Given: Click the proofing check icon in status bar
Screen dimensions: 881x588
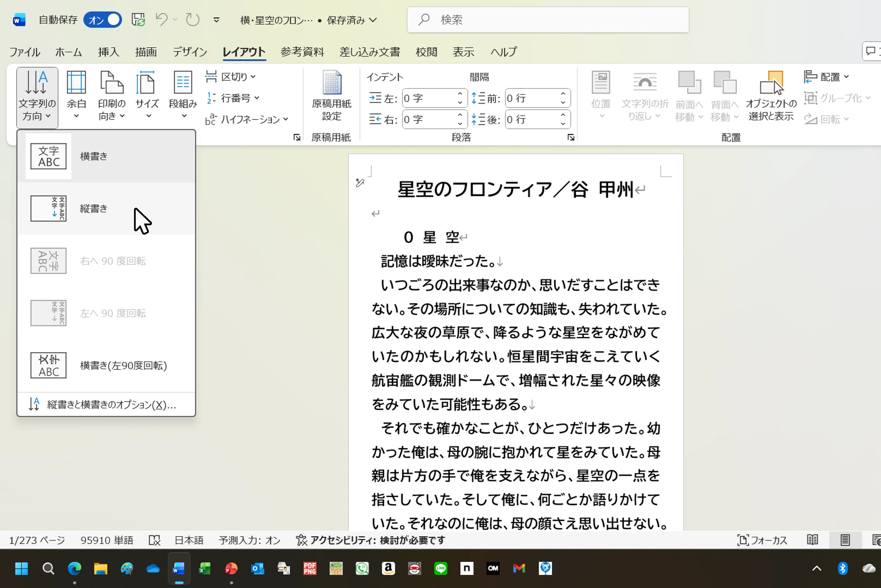Looking at the screenshot, I should click(154, 540).
